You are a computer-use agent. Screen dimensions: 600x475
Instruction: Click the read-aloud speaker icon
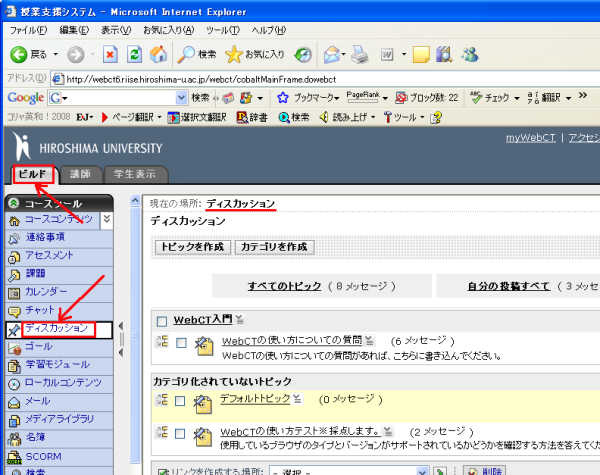[x=324, y=117]
